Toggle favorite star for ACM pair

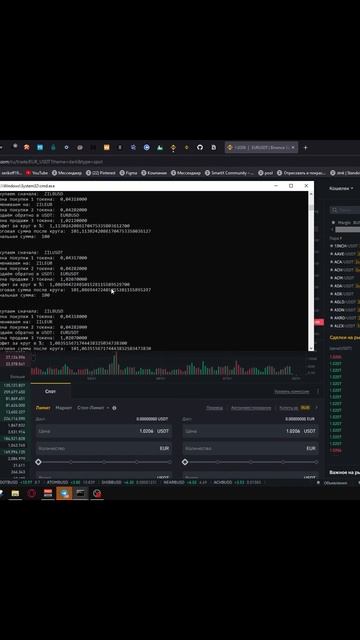331,278
